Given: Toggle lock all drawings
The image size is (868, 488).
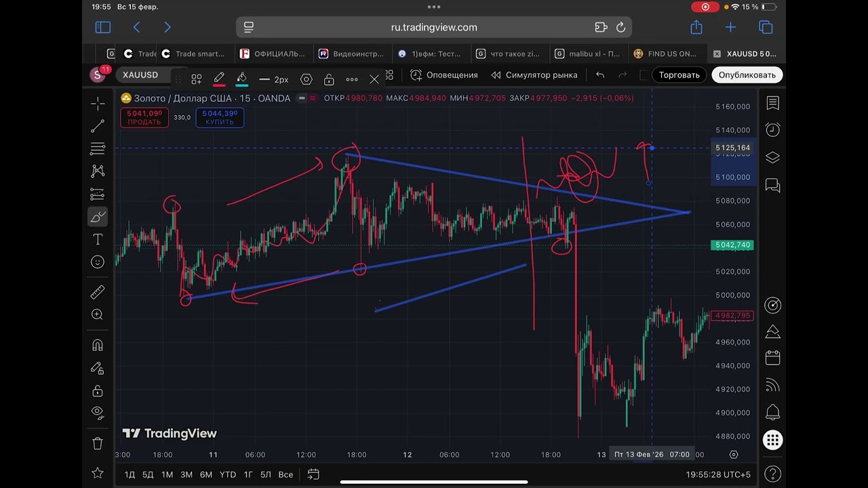Looking at the screenshot, I should click(98, 391).
